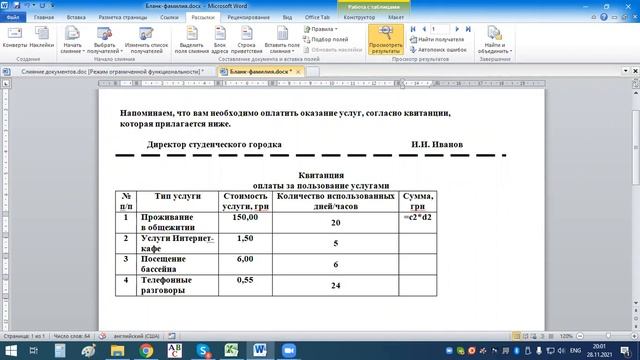The width and height of the screenshot is (640, 360).
Task: Go to last record arrow
Action: (x=468, y=29)
